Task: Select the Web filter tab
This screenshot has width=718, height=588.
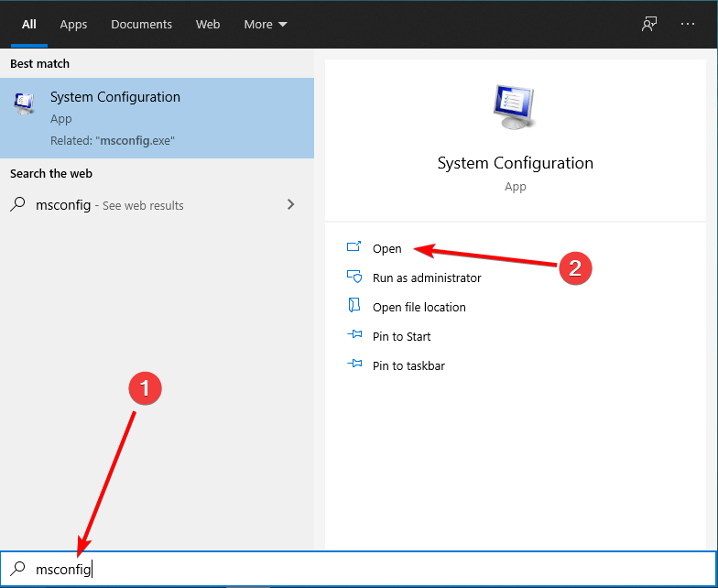Action: [208, 25]
